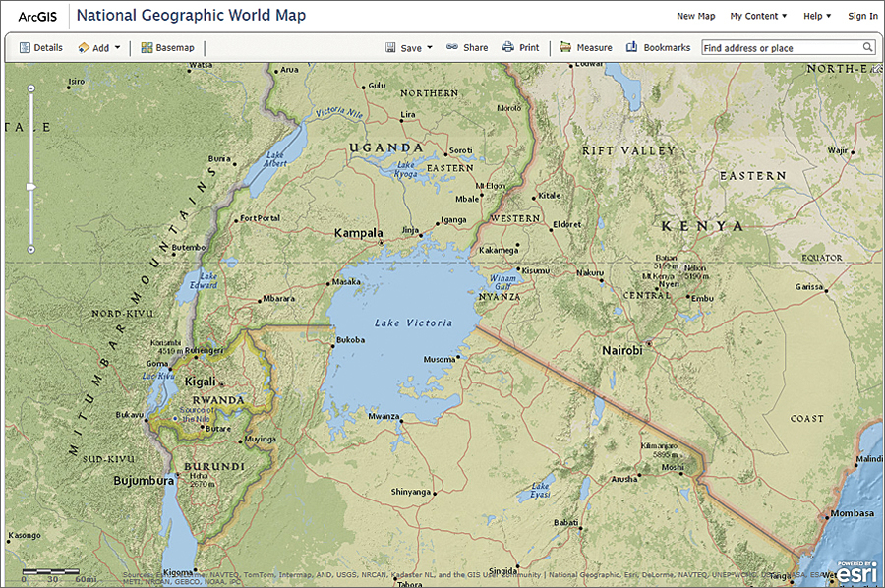Open the Basemap gallery button

[167, 48]
